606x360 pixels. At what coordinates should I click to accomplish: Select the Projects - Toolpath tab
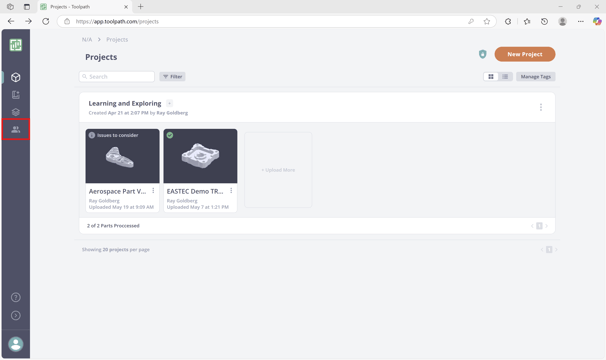tap(84, 7)
